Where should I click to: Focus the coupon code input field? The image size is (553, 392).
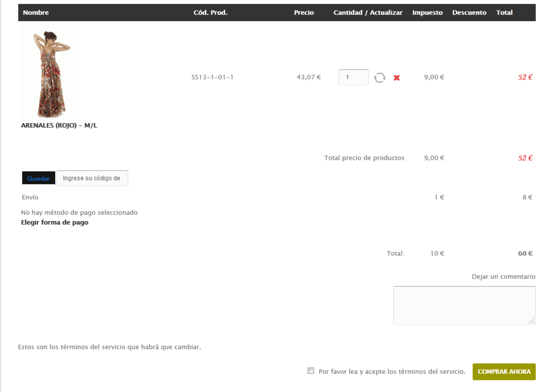coord(92,178)
